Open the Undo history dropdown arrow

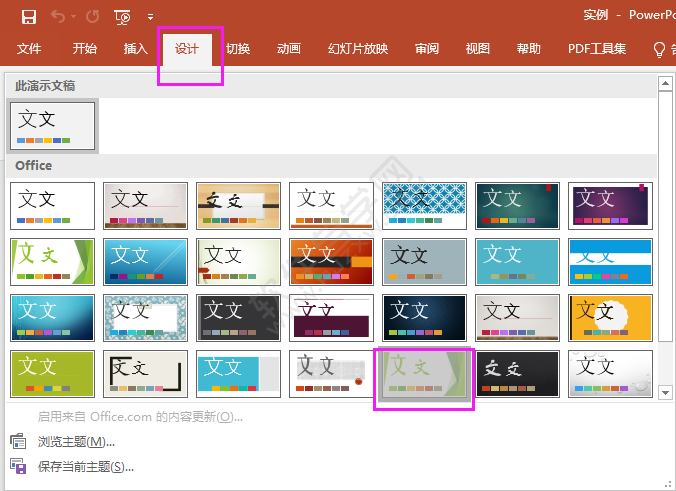[73, 17]
